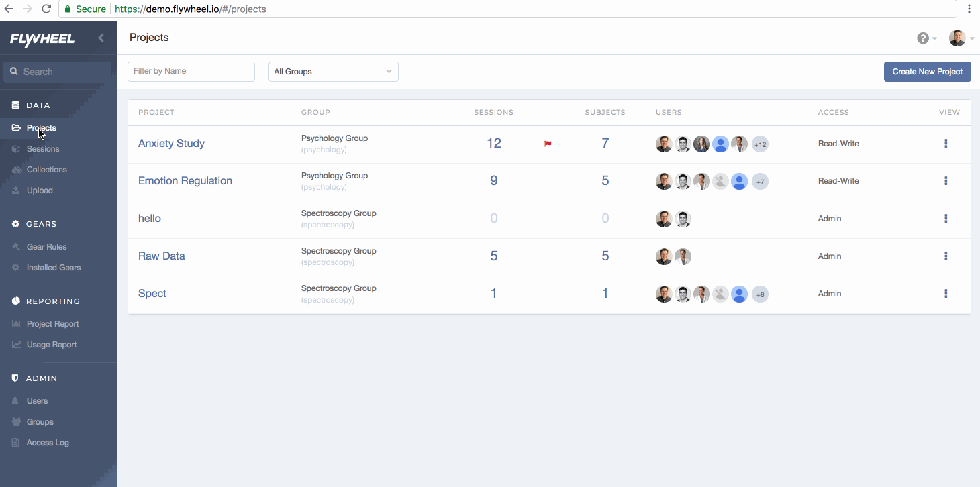Click the +8 users badge on Spect
The height and width of the screenshot is (487, 980).
coord(760,294)
